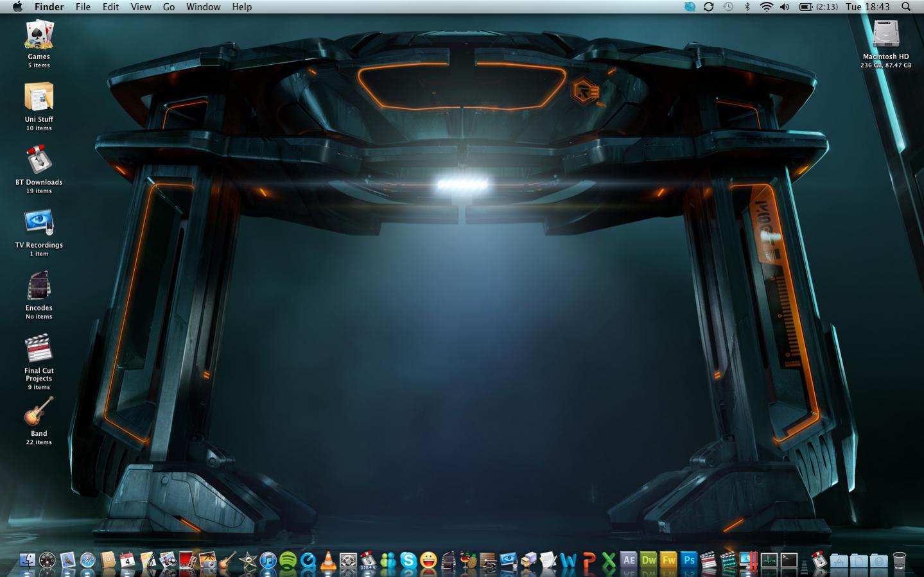Open the battery status menu
The image size is (924, 577).
[x=818, y=6]
